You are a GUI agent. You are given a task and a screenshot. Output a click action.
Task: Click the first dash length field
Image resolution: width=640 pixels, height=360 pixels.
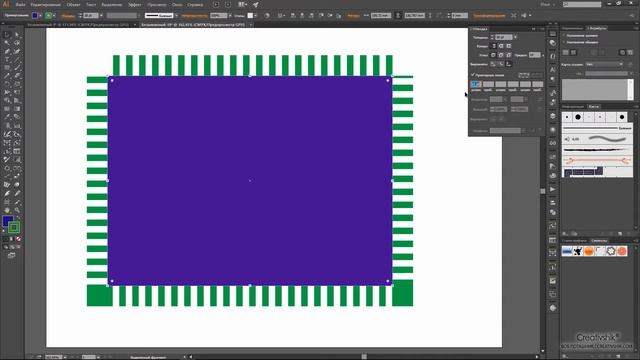[x=476, y=84]
